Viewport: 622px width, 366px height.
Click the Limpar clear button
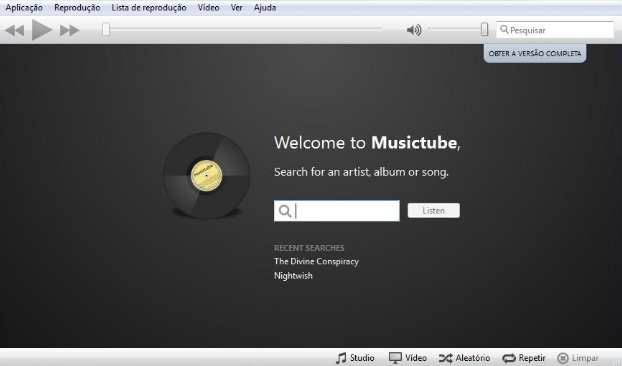pos(578,358)
